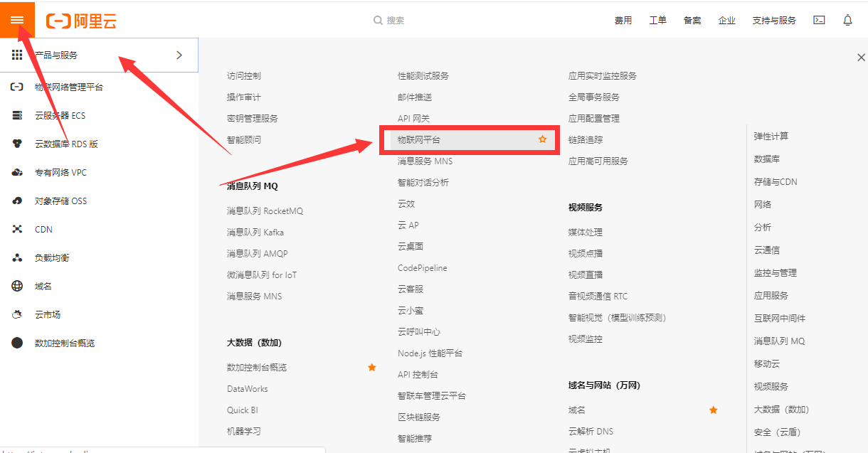Click the OSS storage sidebar icon

click(17, 201)
